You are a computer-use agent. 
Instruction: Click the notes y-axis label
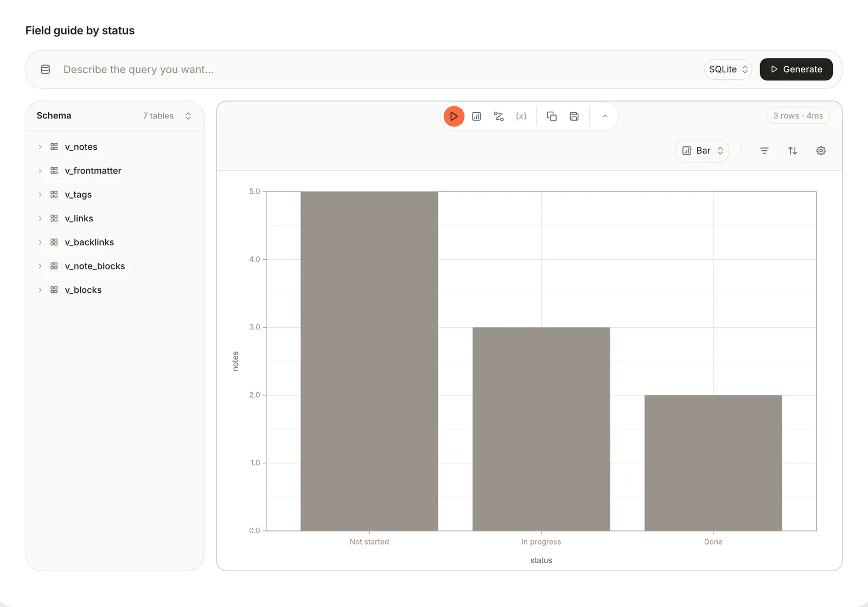pyautogui.click(x=235, y=361)
